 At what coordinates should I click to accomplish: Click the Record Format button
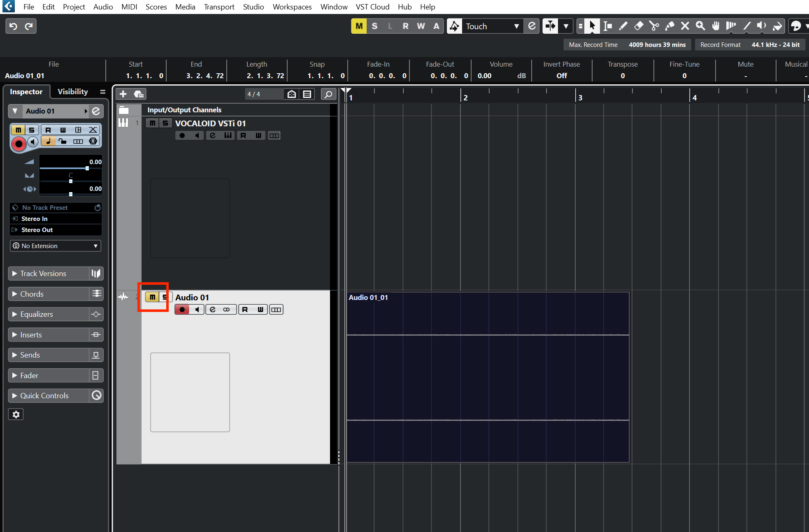point(720,44)
